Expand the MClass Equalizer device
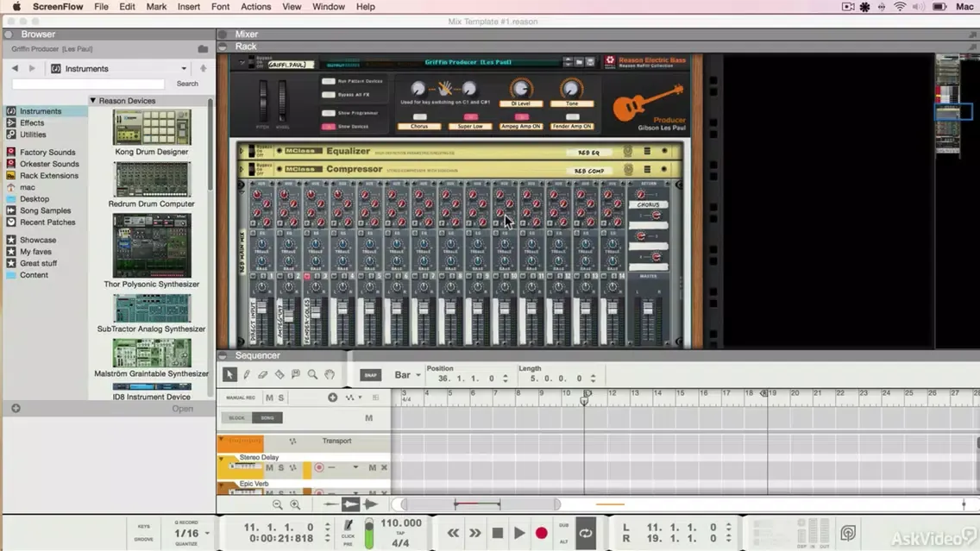Image resolution: width=980 pixels, height=551 pixels. 242,151
